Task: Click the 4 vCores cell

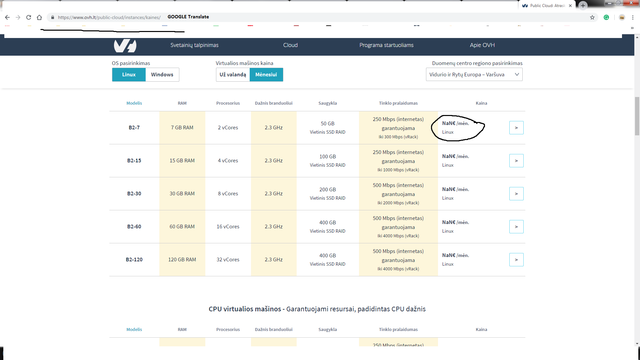Action: click(228, 161)
